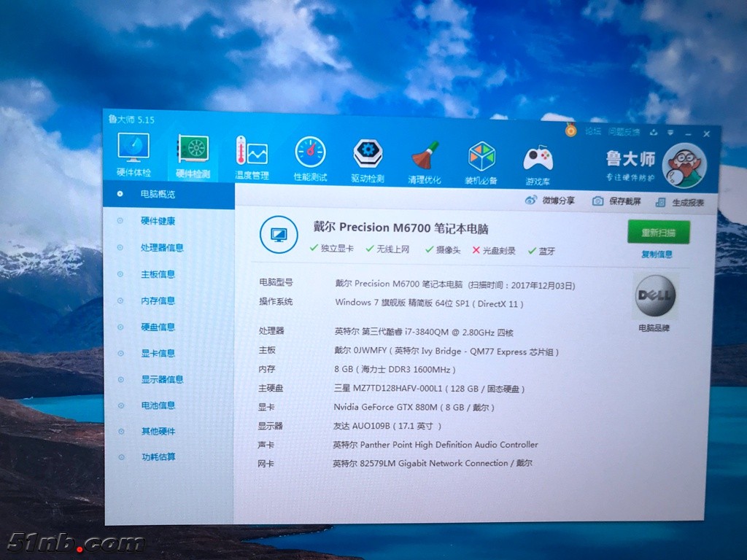Open the 性能测试 performance test gauge
The image size is (747, 560).
tap(310, 158)
